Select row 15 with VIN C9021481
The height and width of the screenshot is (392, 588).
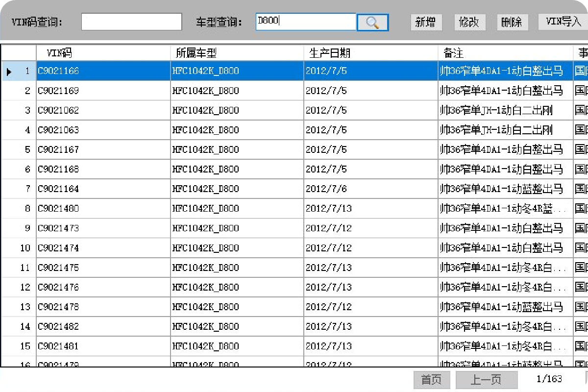pos(103,346)
